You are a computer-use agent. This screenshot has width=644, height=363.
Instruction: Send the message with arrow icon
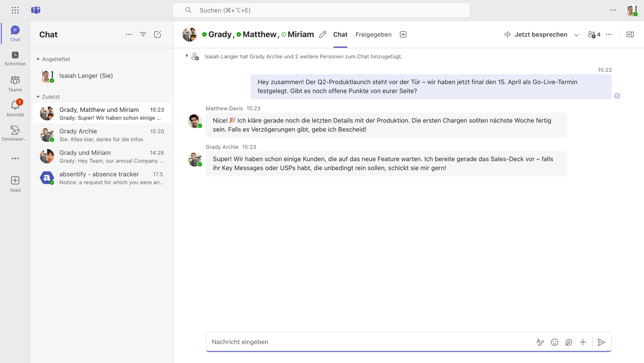(601, 342)
